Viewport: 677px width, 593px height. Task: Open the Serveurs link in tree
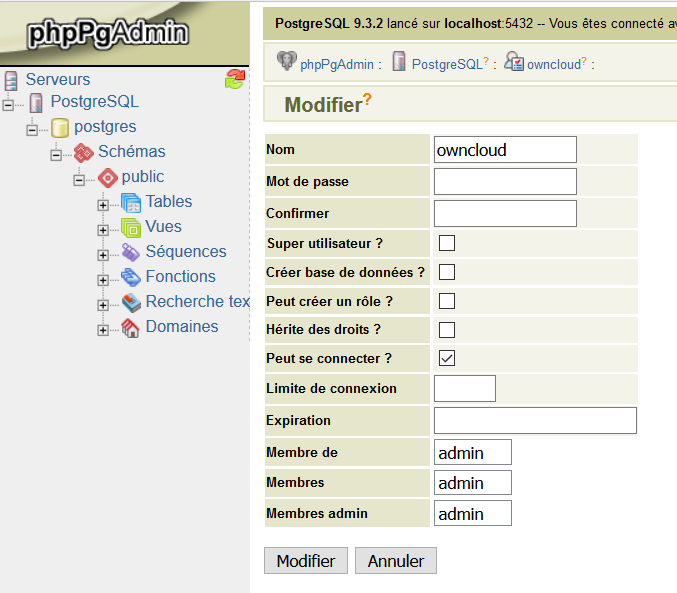[58, 79]
